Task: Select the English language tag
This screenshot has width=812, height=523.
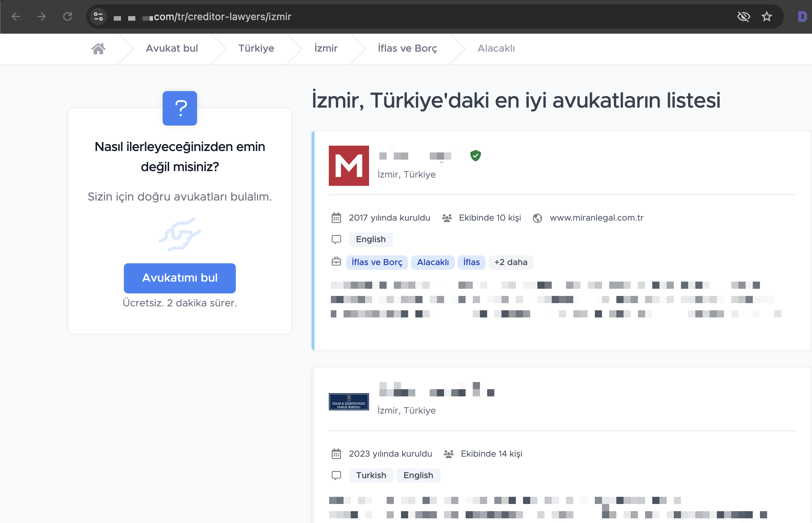Action: (x=370, y=239)
